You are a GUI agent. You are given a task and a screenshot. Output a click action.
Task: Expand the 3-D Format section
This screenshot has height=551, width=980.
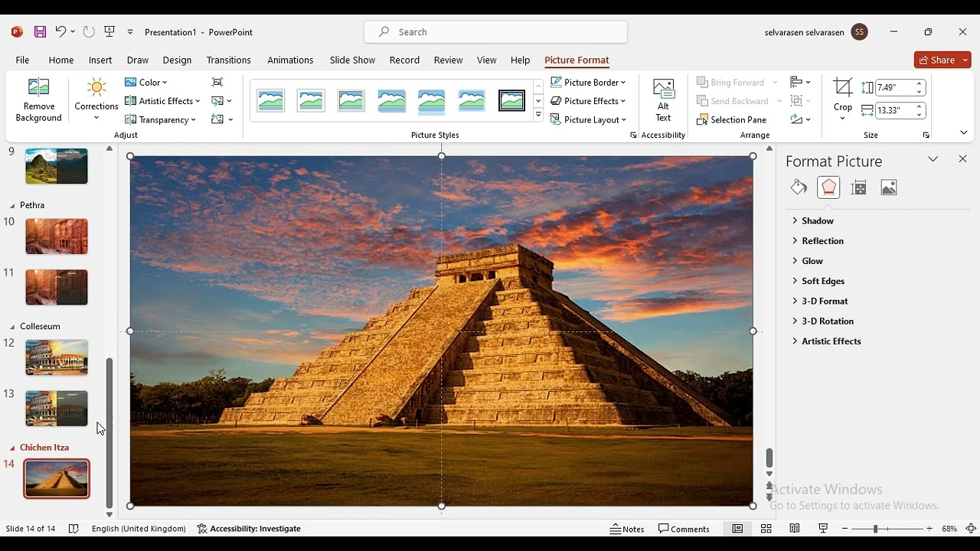[x=820, y=301]
